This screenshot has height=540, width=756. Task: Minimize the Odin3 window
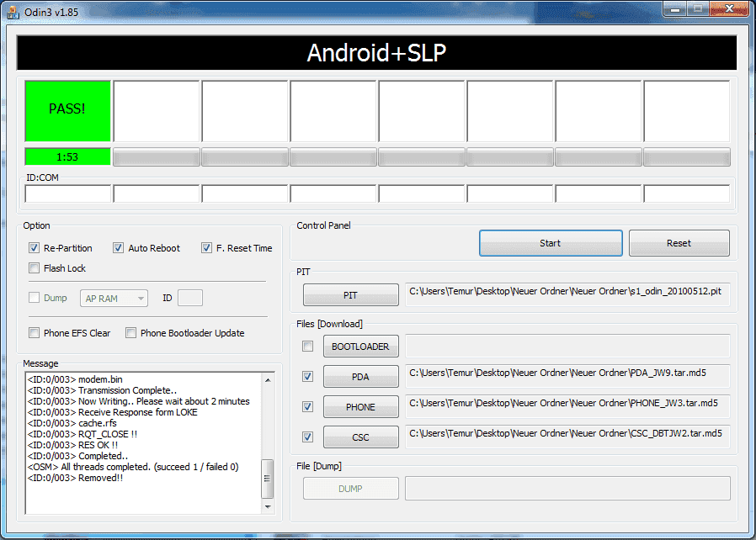tap(674, 9)
